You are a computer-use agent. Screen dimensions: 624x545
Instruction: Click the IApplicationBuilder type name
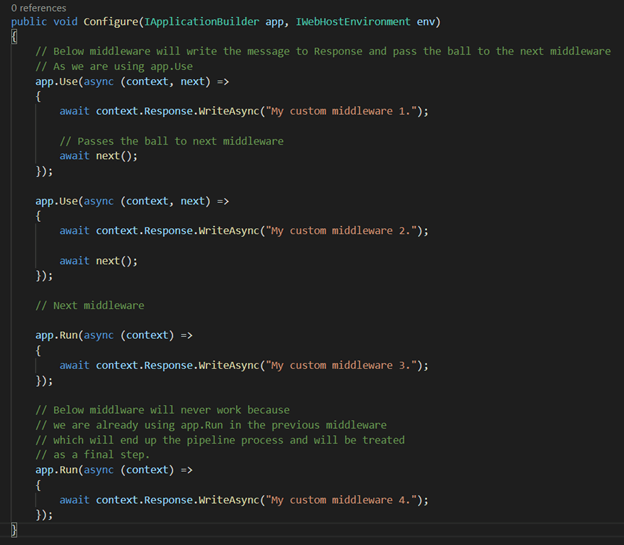pyautogui.click(x=201, y=21)
